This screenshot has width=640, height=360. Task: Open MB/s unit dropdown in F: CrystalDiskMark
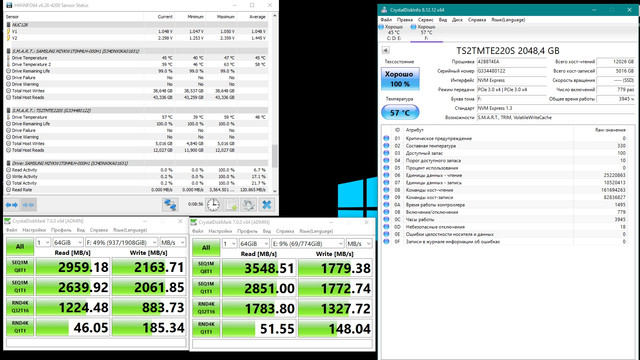coord(173,242)
